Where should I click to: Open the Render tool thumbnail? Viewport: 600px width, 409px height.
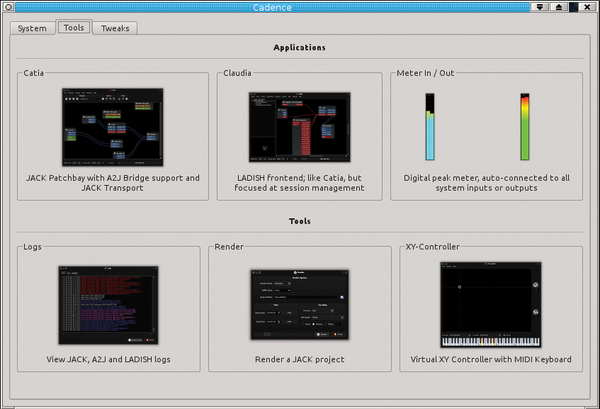300,305
